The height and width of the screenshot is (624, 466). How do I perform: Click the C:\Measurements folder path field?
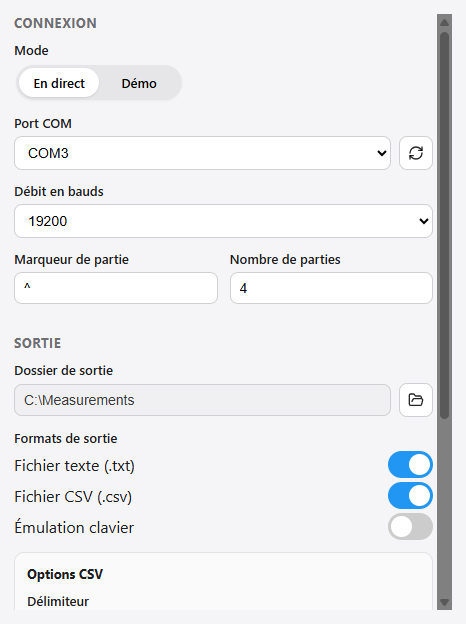(202, 400)
